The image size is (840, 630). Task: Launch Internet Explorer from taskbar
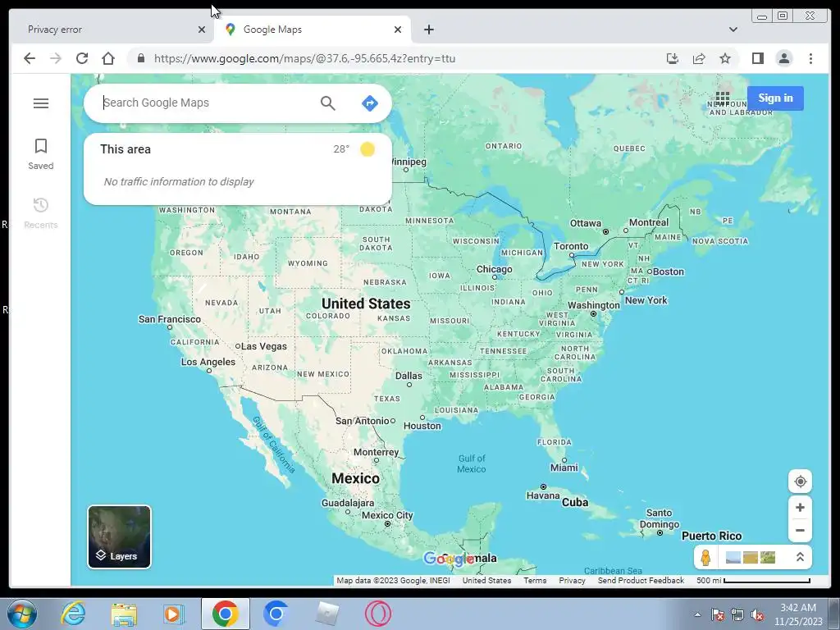coord(73,614)
